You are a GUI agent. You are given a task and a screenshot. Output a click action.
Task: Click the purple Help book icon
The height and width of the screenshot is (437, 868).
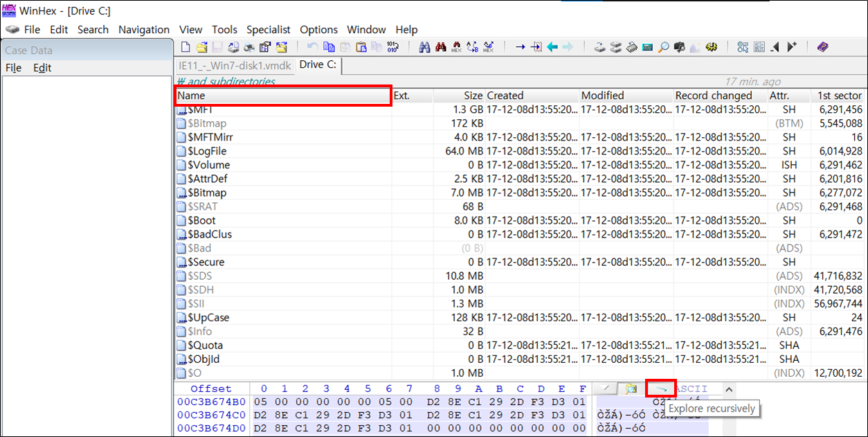point(822,47)
